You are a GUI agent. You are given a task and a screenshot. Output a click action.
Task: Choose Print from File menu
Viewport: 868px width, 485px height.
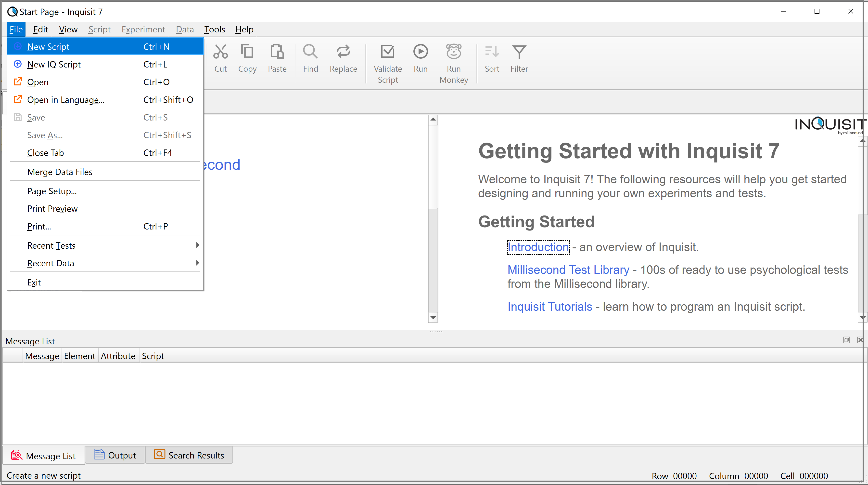coord(105,226)
